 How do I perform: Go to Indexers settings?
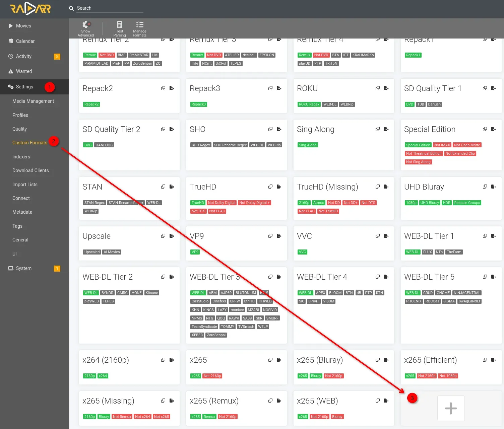(x=21, y=157)
